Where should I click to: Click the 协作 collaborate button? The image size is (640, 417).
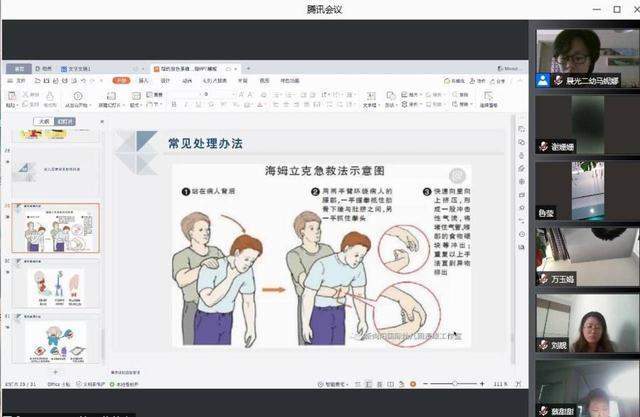478,81
